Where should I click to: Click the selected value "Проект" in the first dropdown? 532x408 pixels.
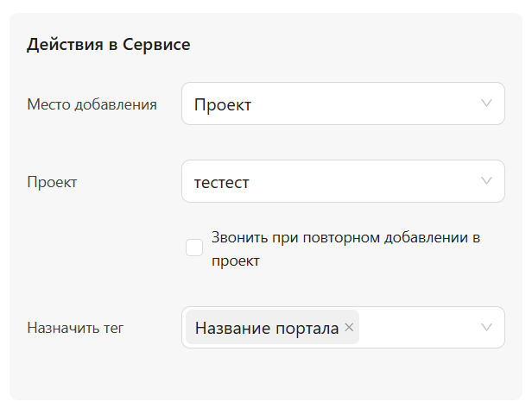(x=223, y=105)
